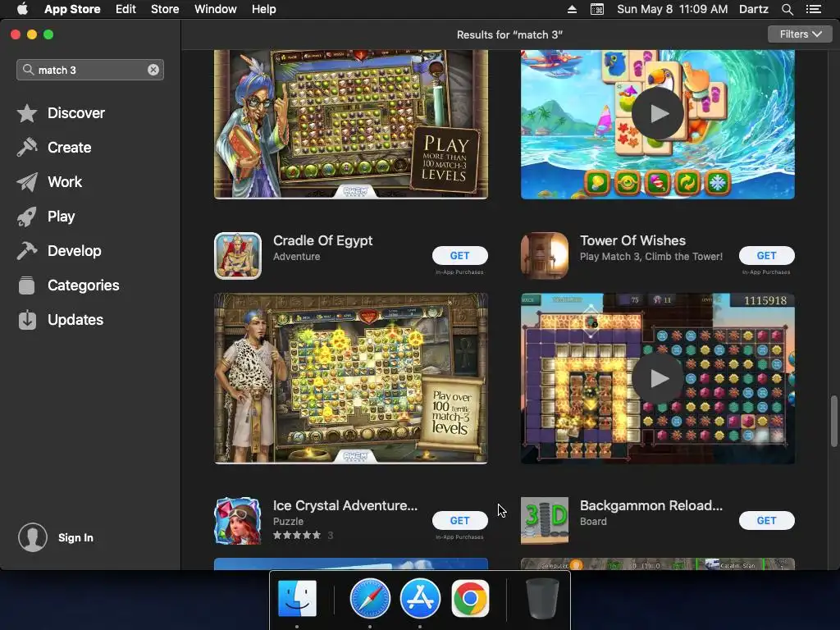Select Discover in the sidebar
The width and height of the screenshot is (840, 630).
click(76, 113)
